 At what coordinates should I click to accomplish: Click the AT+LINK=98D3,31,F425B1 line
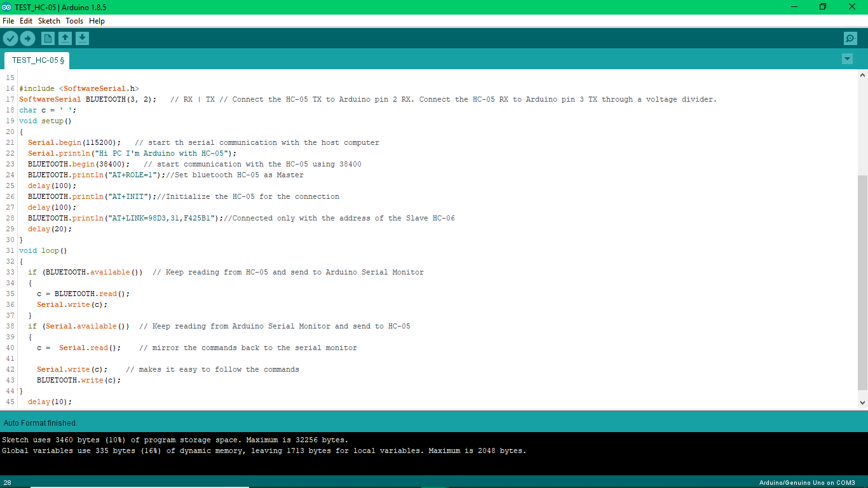tap(241, 219)
